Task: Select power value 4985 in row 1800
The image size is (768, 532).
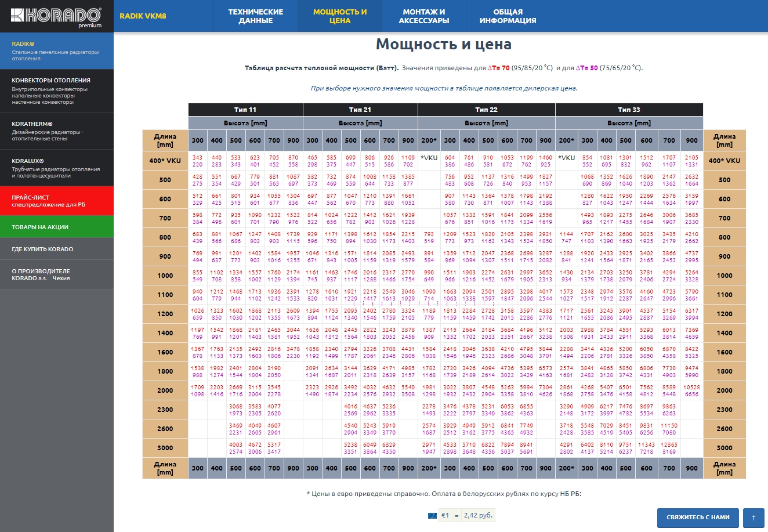Action: click(408, 368)
